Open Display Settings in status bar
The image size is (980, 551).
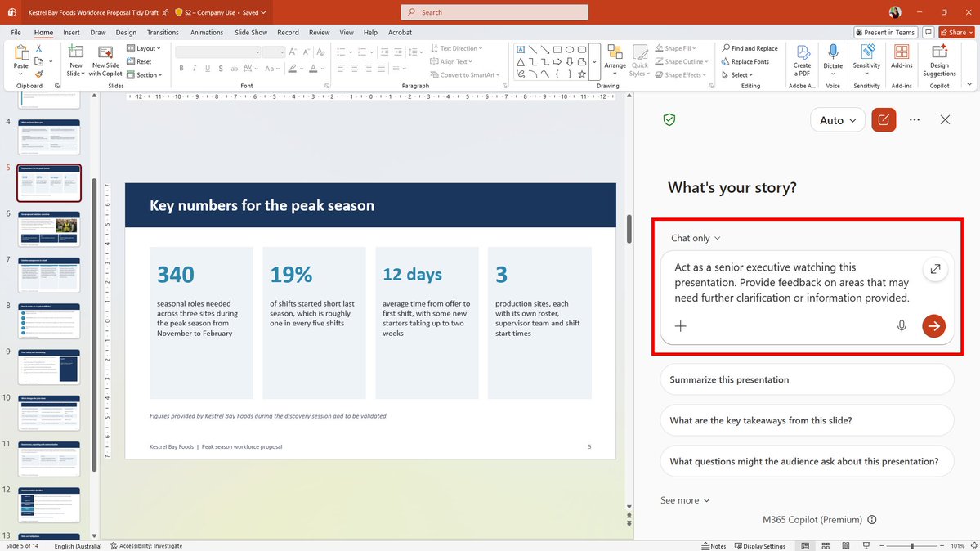click(759, 546)
